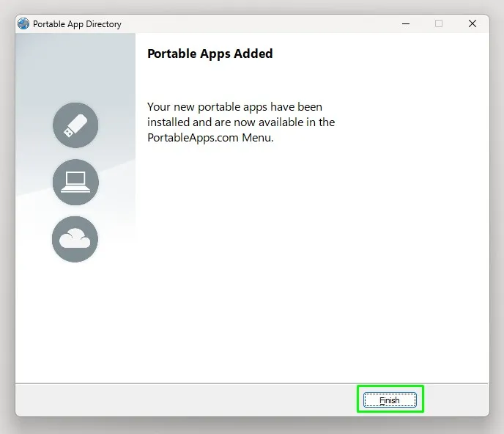Click the gray sidebar banner above USB icon
Screen dimensions: 504x434
(x=75, y=66)
